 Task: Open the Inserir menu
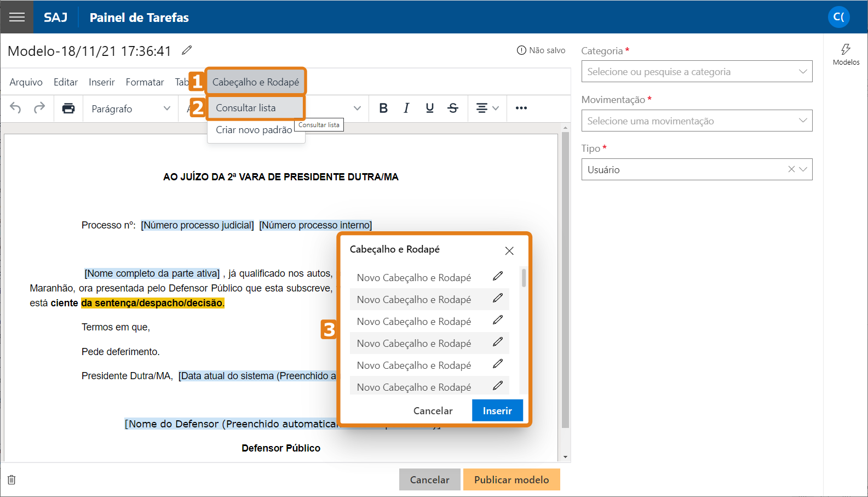[102, 82]
